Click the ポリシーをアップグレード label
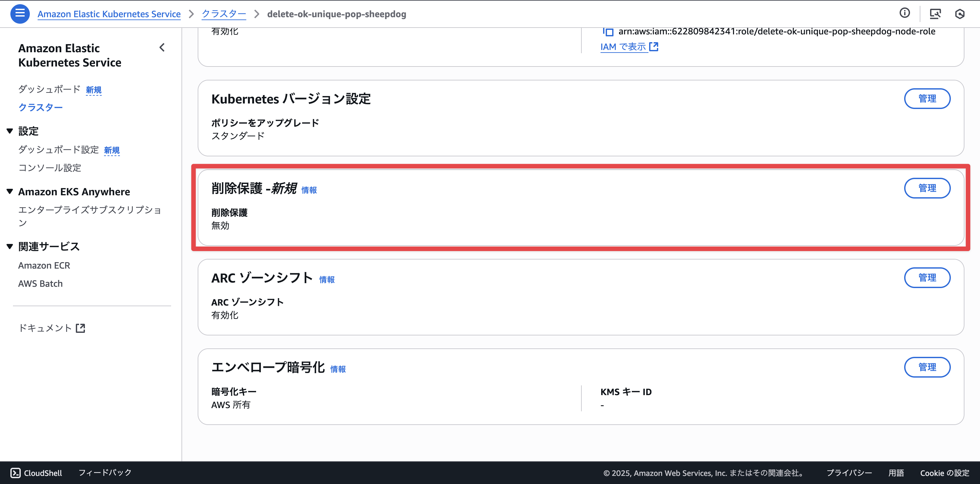980x484 pixels. tap(265, 123)
